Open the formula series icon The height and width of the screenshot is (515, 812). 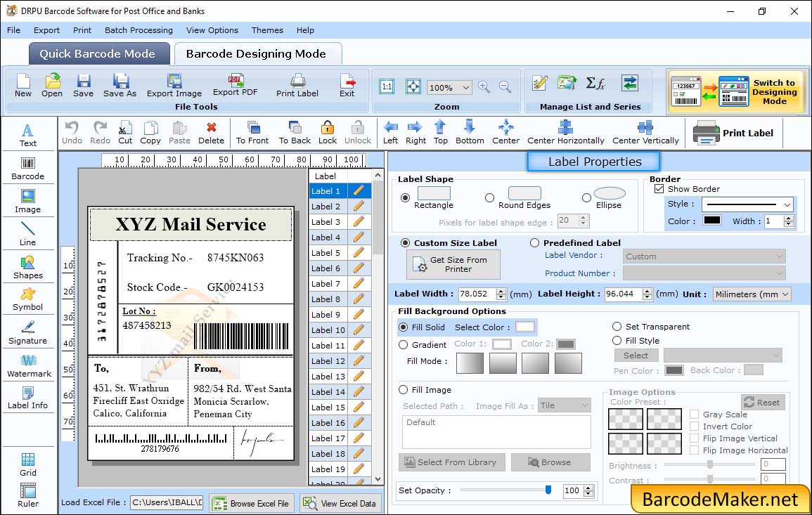coord(595,83)
